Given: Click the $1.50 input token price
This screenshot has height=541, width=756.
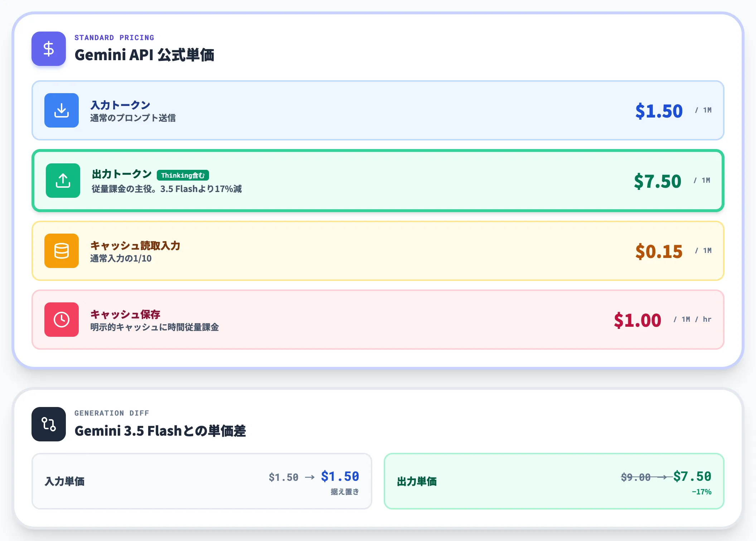Looking at the screenshot, I should (x=659, y=111).
